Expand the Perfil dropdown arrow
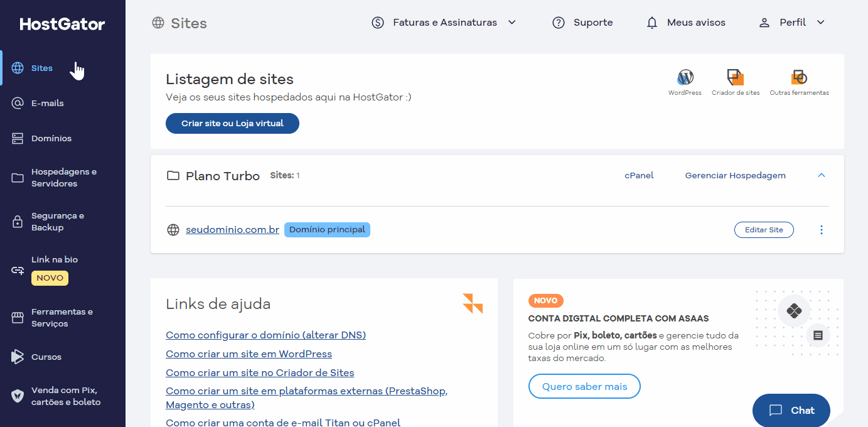868x427 pixels. pyautogui.click(x=820, y=23)
